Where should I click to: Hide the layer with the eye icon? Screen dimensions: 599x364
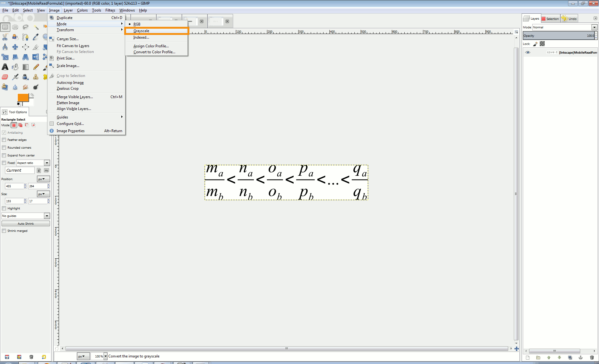pyautogui.click(x=528, y=52)
